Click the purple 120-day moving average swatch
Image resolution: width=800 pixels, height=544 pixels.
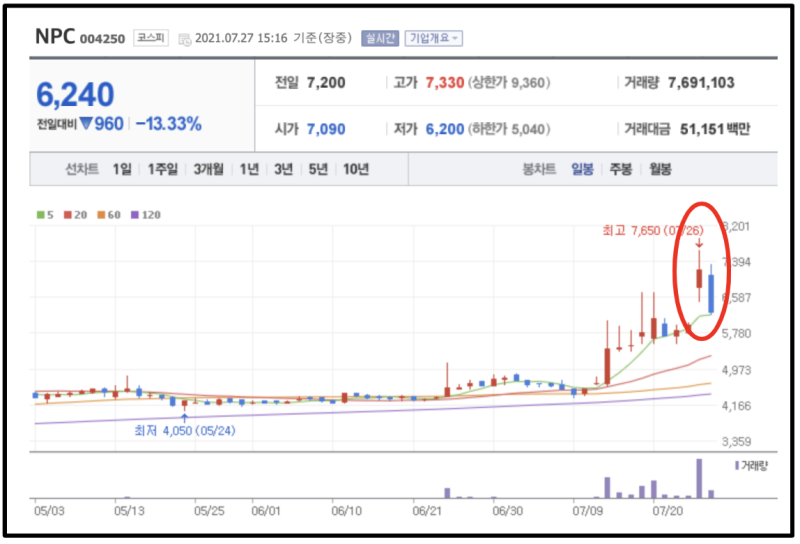(135, 215)
